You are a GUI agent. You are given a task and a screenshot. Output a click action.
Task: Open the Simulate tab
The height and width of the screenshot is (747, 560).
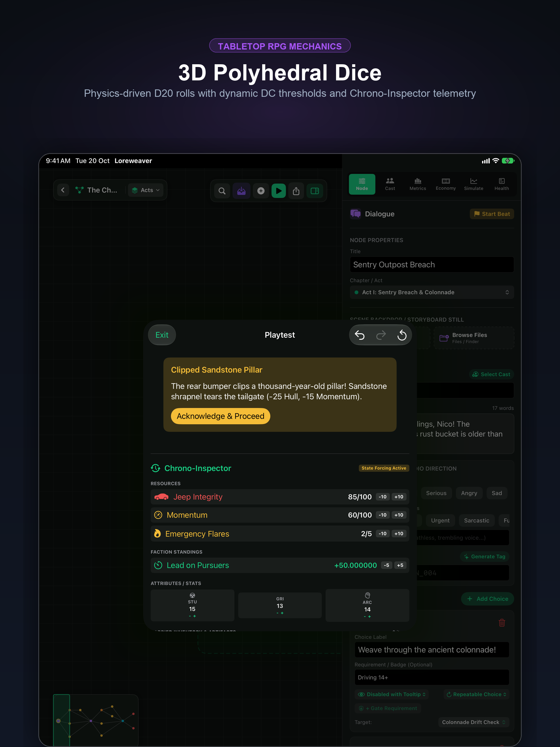(474, 184)
